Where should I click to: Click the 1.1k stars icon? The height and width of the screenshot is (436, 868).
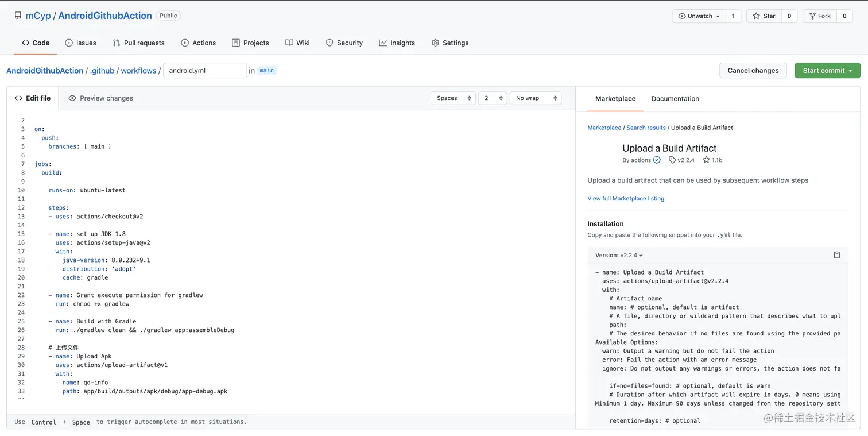(706, 160)
